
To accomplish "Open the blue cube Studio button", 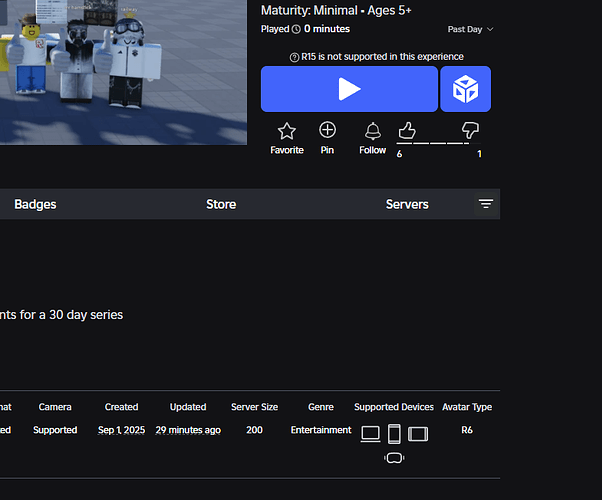I will (465, 89).
